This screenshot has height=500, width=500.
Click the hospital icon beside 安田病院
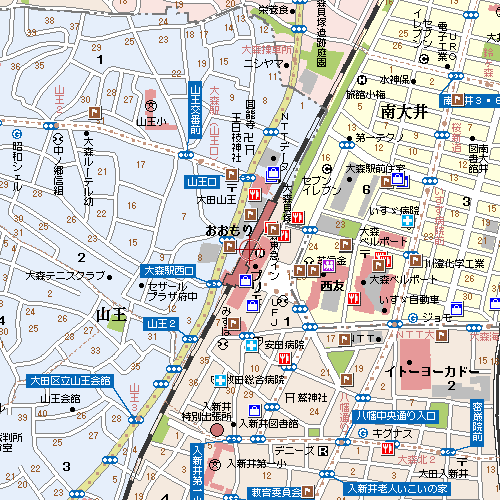tap(251, 346)
